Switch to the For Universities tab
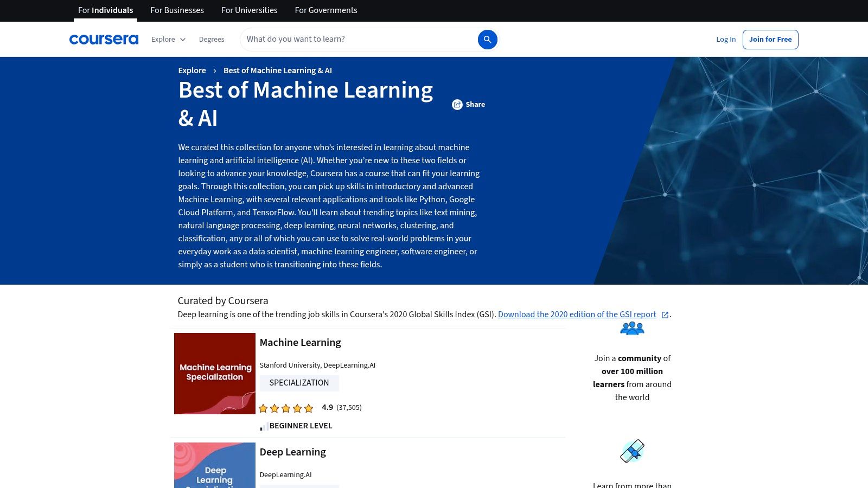 click(x=249, y=10)
